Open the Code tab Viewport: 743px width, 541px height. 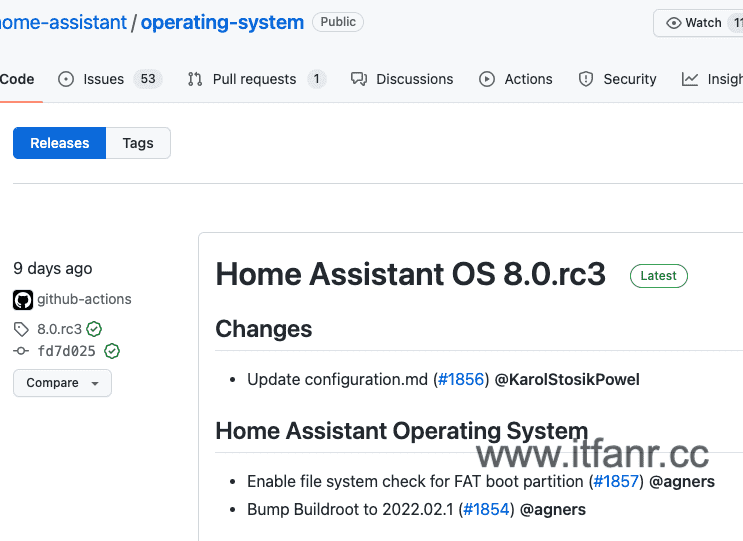[17, 79]
